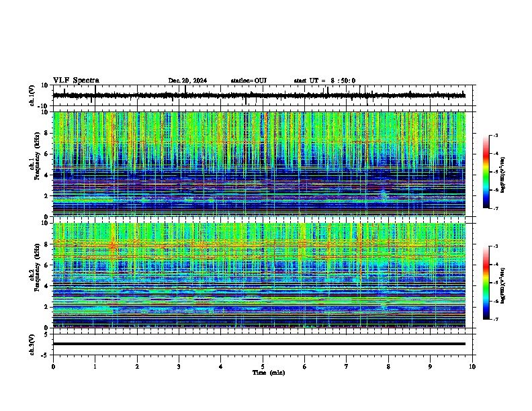
Task: Click the "start UT = 8 :50: 0" text
Action: 324,81
